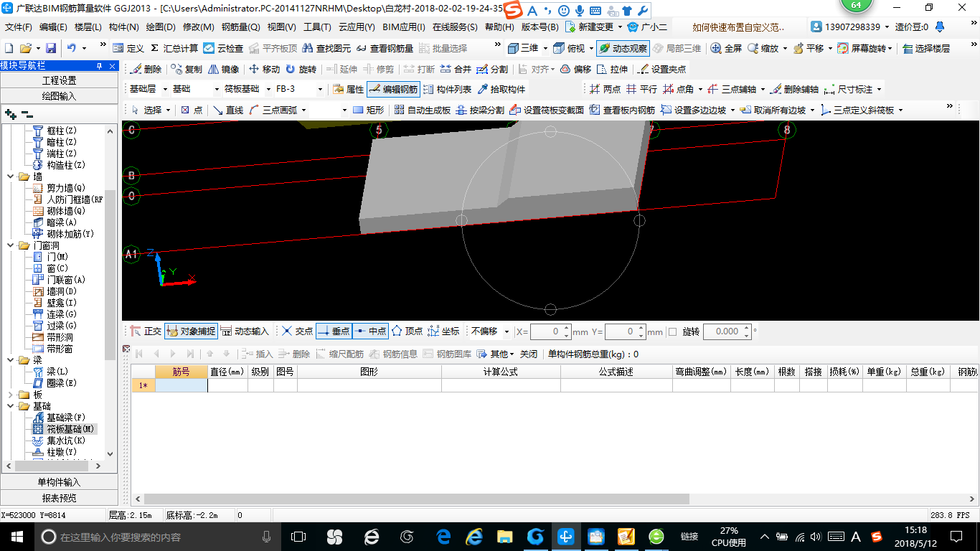Open the 构件(N) menu
This screenshot has width=980, height=551.
(123, 27)
